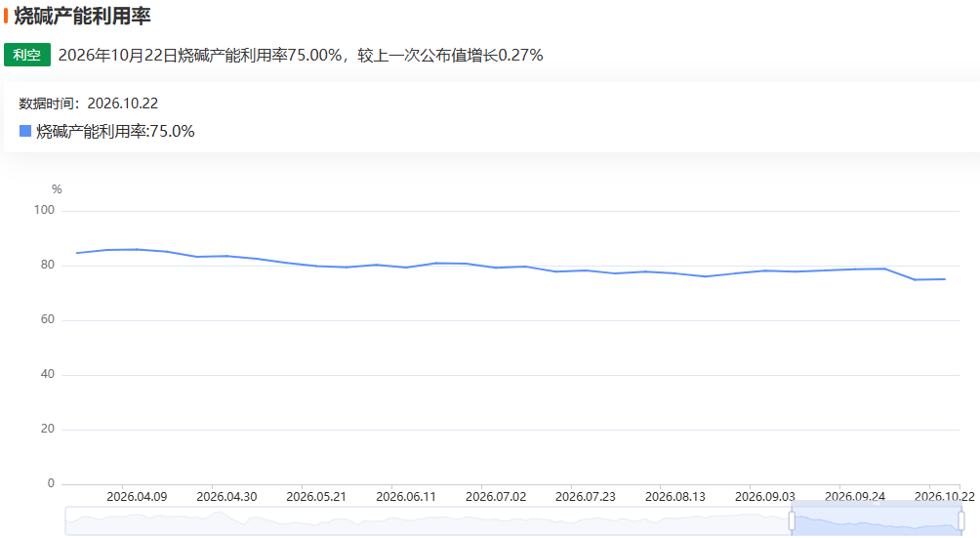Click the x-axis label 2026.08.13
Image resolution: width=980 pixels, height=538 pixels.
[x=675, y=497]
